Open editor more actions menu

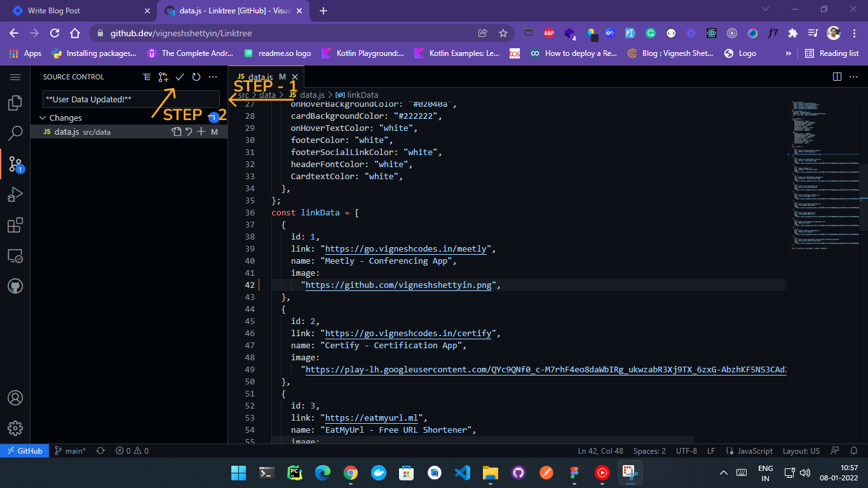[854, 77]
